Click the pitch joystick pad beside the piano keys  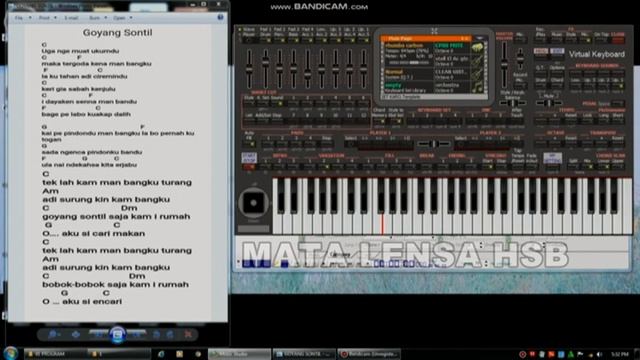[x=253, y=202]
